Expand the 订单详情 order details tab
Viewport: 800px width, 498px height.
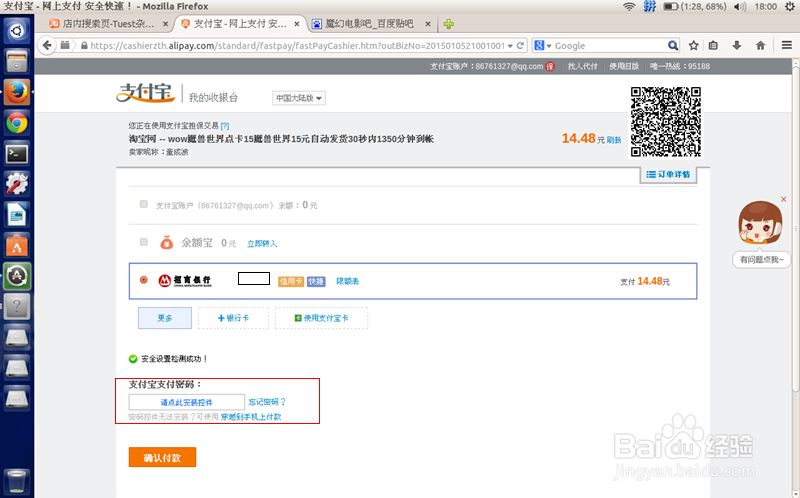pyautogui.click(x=668, y=175)
